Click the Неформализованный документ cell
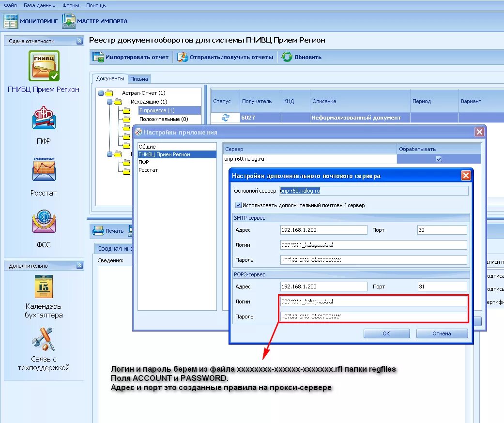Screen dimensions: 504x423 point(360,118)
